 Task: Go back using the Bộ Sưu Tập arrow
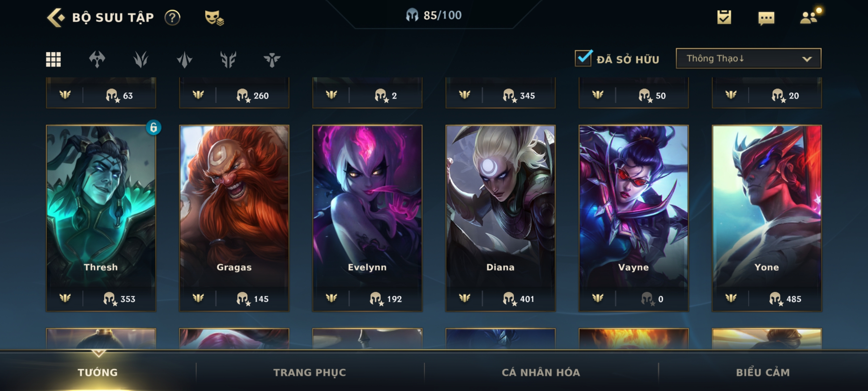pyautogui.click(x=56, y=17)
